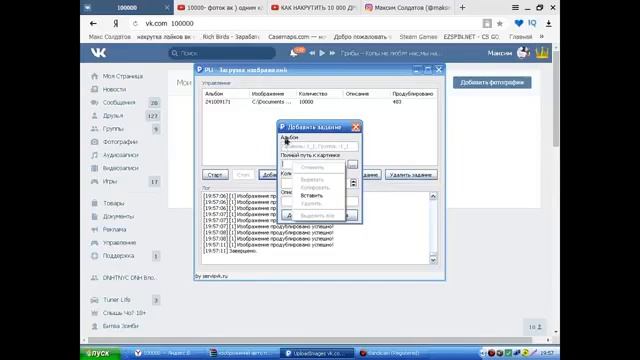This screenshot has height=360, width=640.
Task: Select the task row with album 241009171
Action: click(319, 102)
